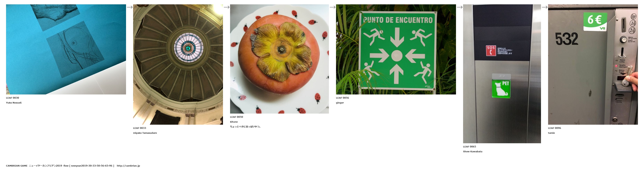Click the arrow after LEAF 0030 image
The width and height of the screenshot is (644, 170).
(129, 7)
